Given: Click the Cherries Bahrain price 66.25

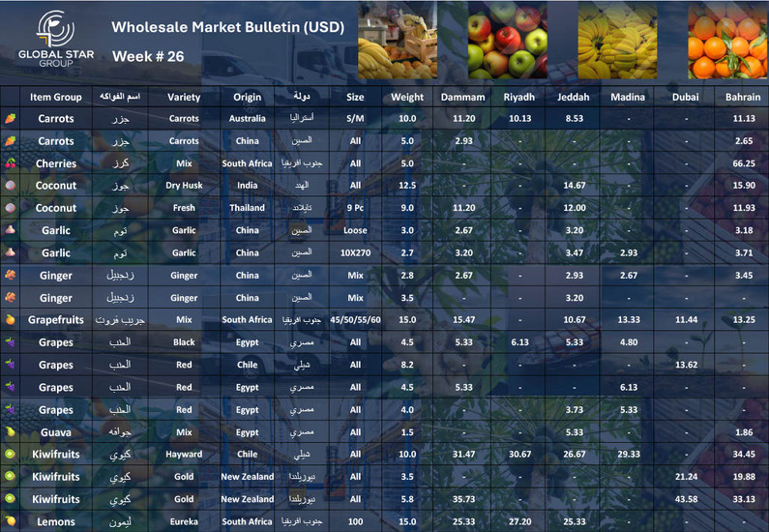Looking at the screenshot, I should (x=744, y=163).
